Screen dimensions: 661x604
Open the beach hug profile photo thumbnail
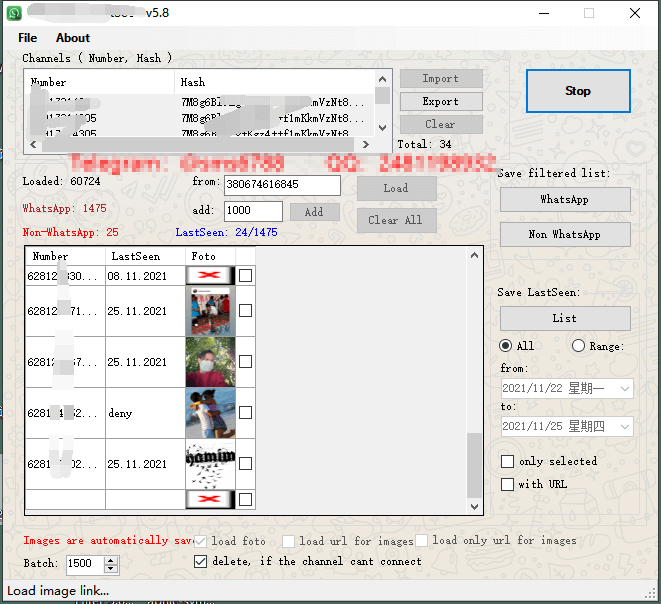click(x=210, y=413)
